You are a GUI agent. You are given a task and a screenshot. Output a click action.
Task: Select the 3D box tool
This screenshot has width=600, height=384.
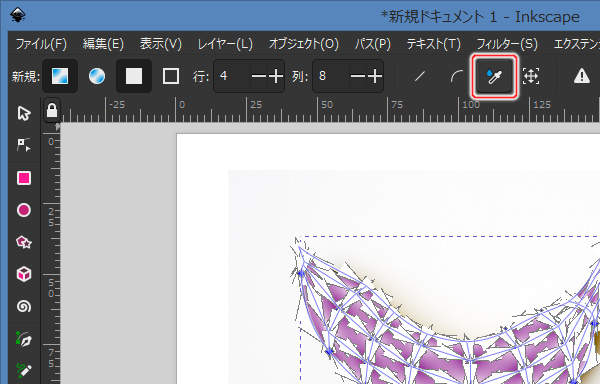pyautogui.click(x=24, y=274)
